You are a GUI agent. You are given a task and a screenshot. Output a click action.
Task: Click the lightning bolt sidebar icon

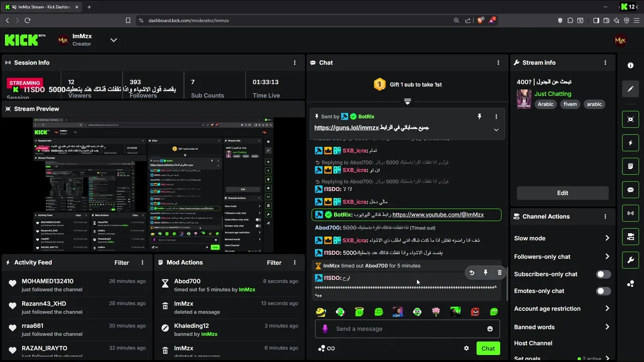[630, 143]
